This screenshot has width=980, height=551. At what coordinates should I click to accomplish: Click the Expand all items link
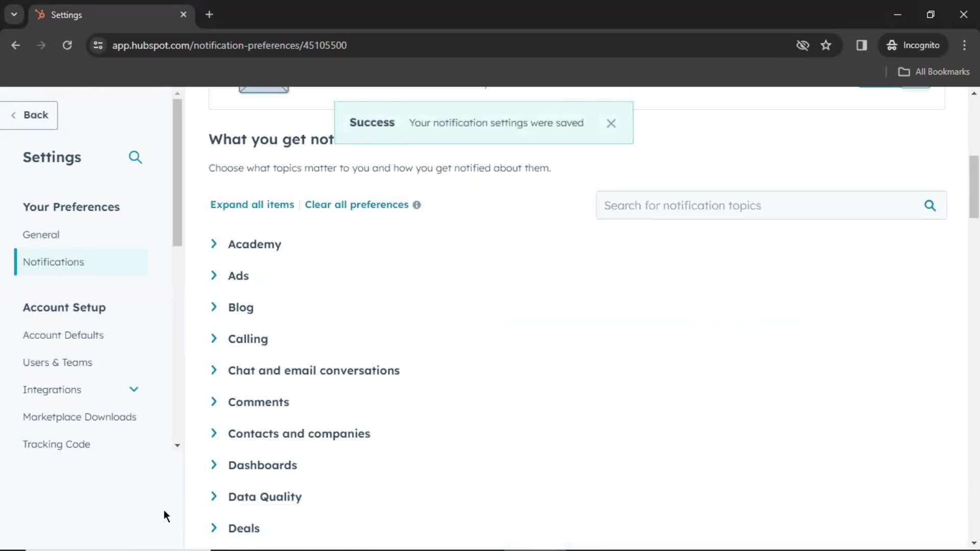[253, 204]
